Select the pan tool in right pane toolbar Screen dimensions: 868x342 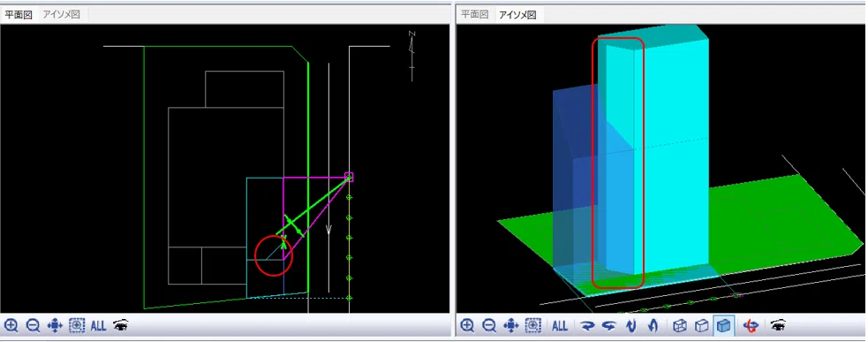click(x=510, y=326)
